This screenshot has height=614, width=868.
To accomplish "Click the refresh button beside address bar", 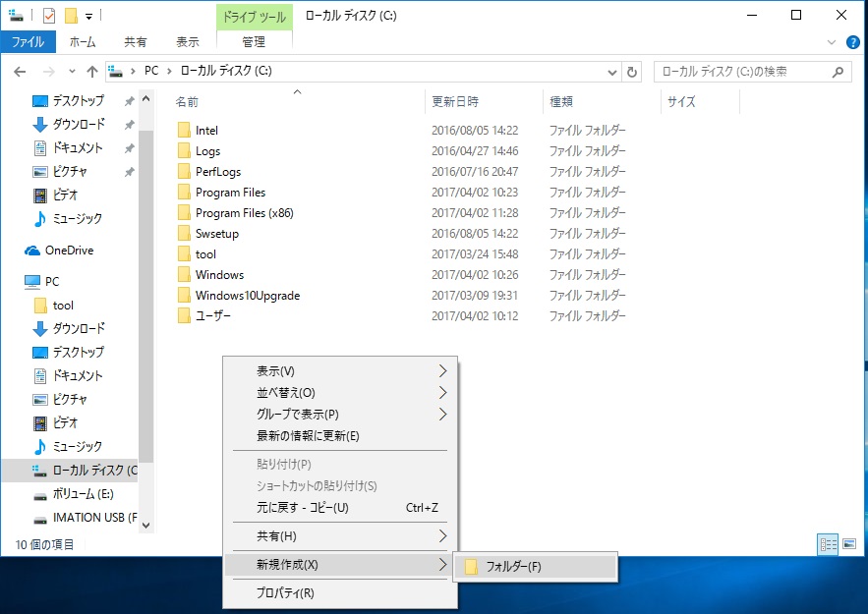I will (632, 72).
